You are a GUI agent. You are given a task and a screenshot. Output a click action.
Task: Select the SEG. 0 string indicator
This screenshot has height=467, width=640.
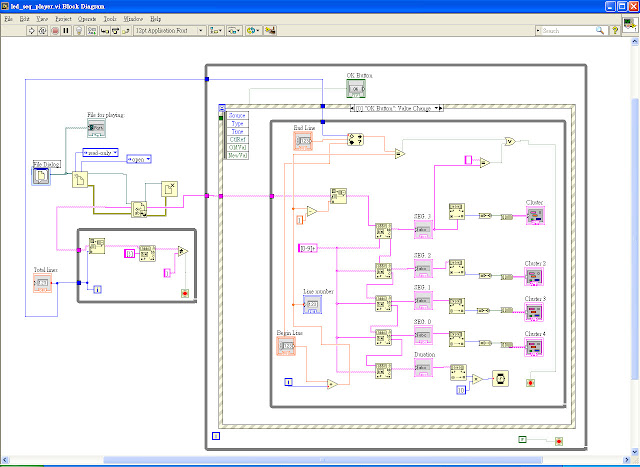[423, 335]
